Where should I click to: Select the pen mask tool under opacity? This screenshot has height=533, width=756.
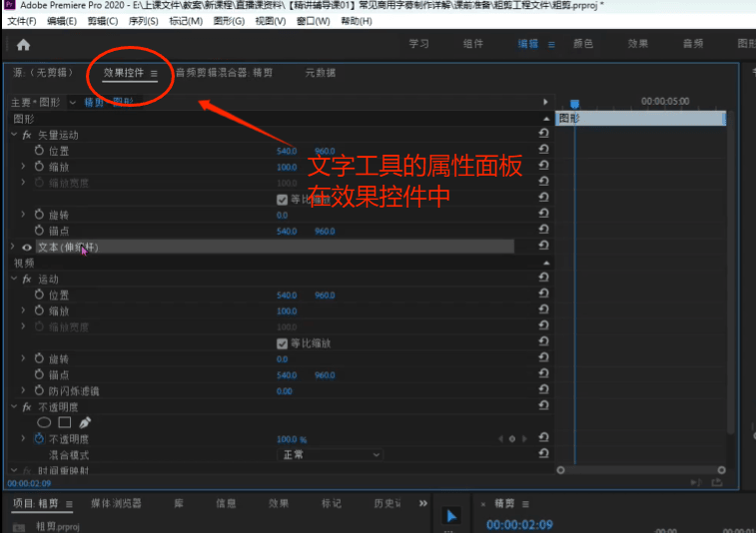[85, 422]
